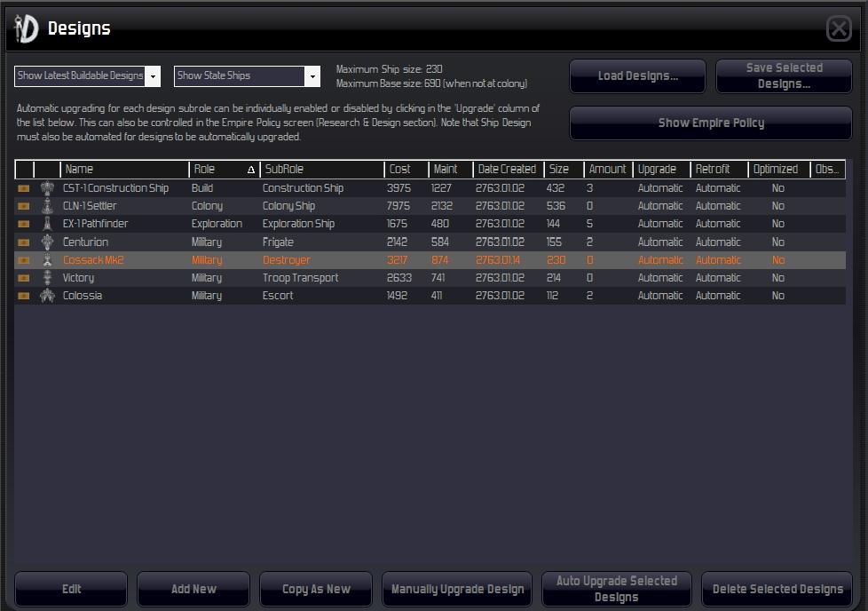Toggle Upgrade setting for Cossack Mk2

(659, 260)
